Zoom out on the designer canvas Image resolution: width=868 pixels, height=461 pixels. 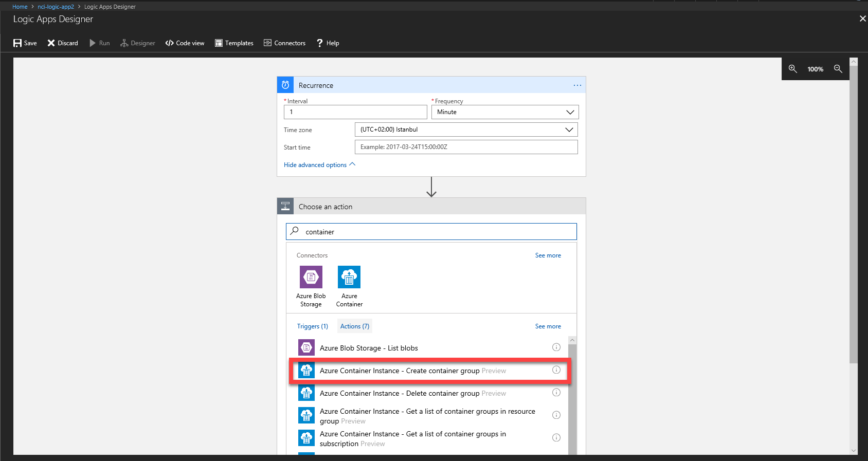[x=838, y=69]
